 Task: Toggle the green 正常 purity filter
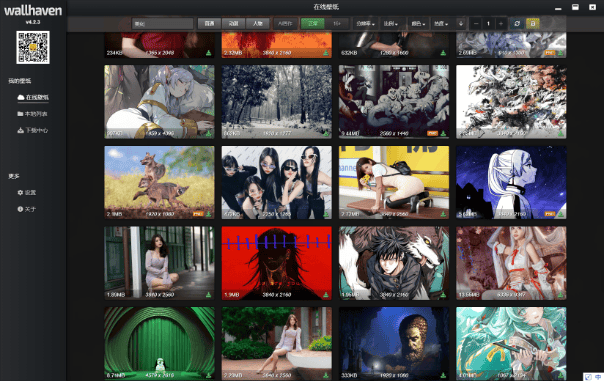pos(312,23)
